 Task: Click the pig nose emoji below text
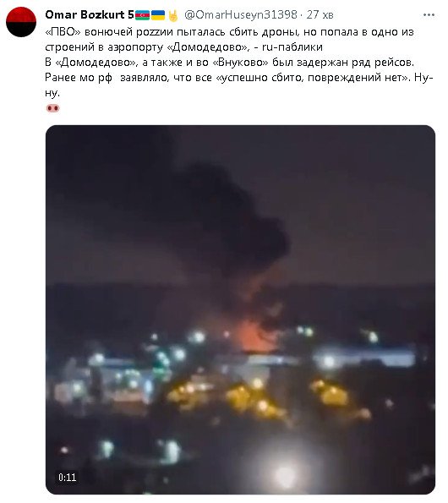[x=53, y=108]
